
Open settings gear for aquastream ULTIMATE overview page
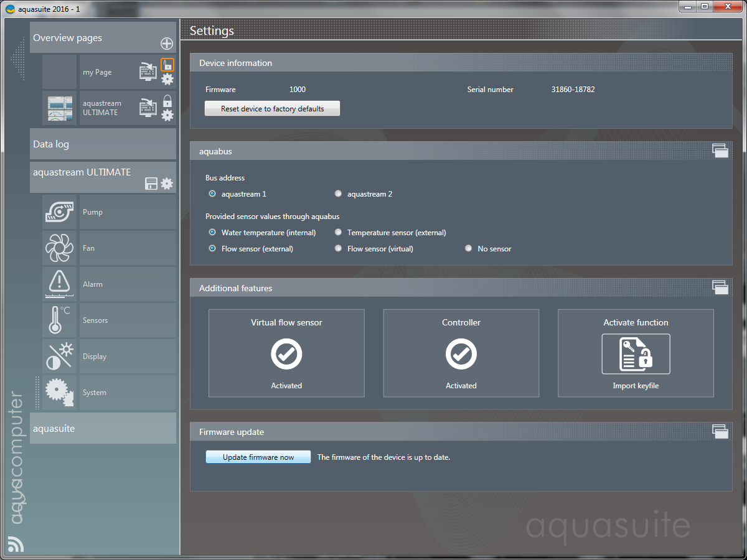[x=167, y=115]
